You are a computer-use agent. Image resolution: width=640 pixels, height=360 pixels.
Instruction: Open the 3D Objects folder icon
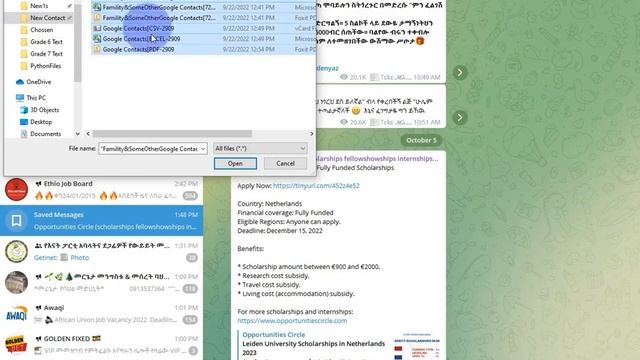24,110
